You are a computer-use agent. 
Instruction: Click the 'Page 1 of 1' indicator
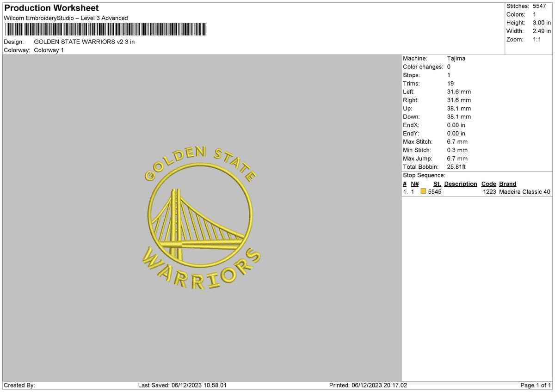(x=536, y=385)
